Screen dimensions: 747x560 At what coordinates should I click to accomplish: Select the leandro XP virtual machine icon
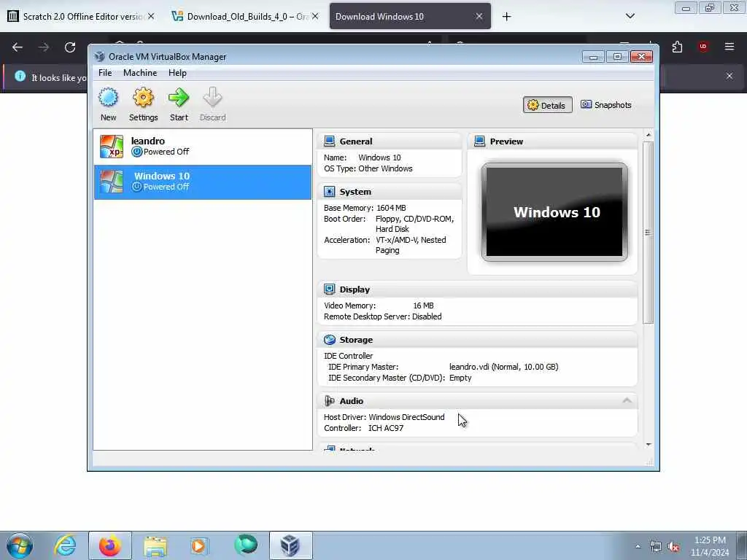(112, 146)
